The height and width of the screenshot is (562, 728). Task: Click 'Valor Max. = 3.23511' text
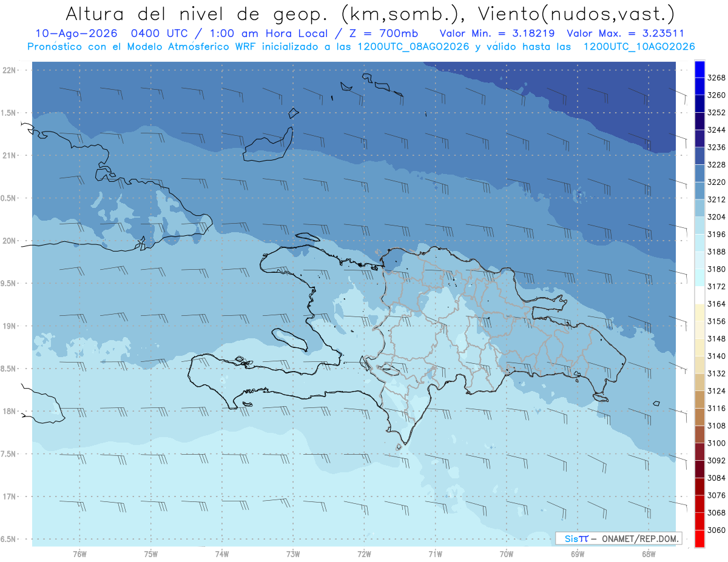625,33
